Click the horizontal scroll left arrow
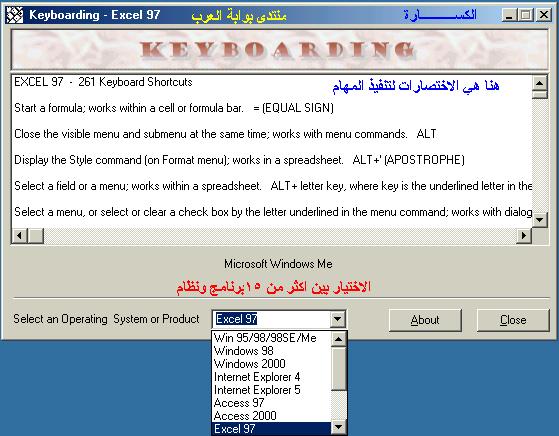 [20, 236]
